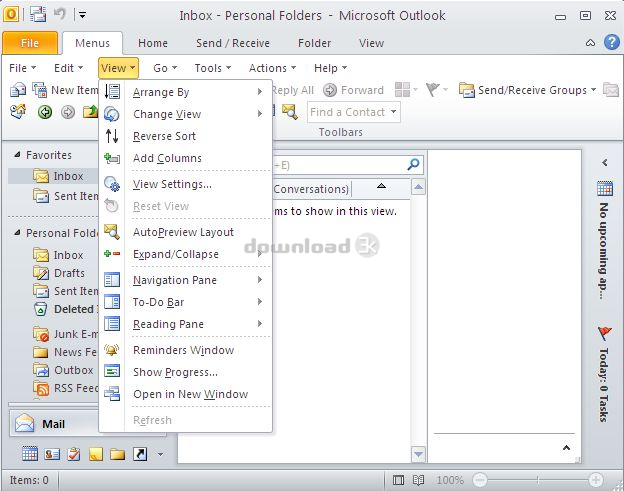Open the Tools dropdown menu
The image size is (624, 491).
pyautogui.click(x=213, y=68)
